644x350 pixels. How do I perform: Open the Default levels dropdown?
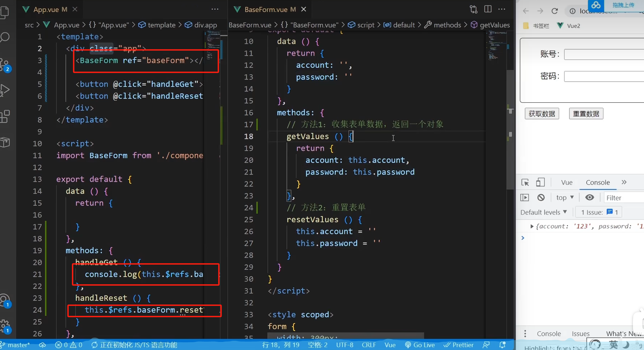543,212
